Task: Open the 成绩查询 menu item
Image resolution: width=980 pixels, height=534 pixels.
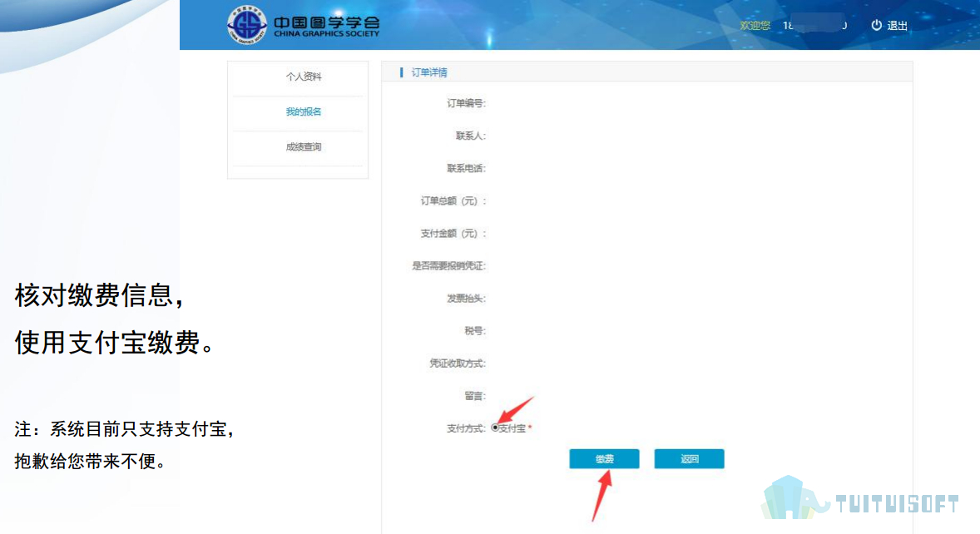Action: [304, 146]
